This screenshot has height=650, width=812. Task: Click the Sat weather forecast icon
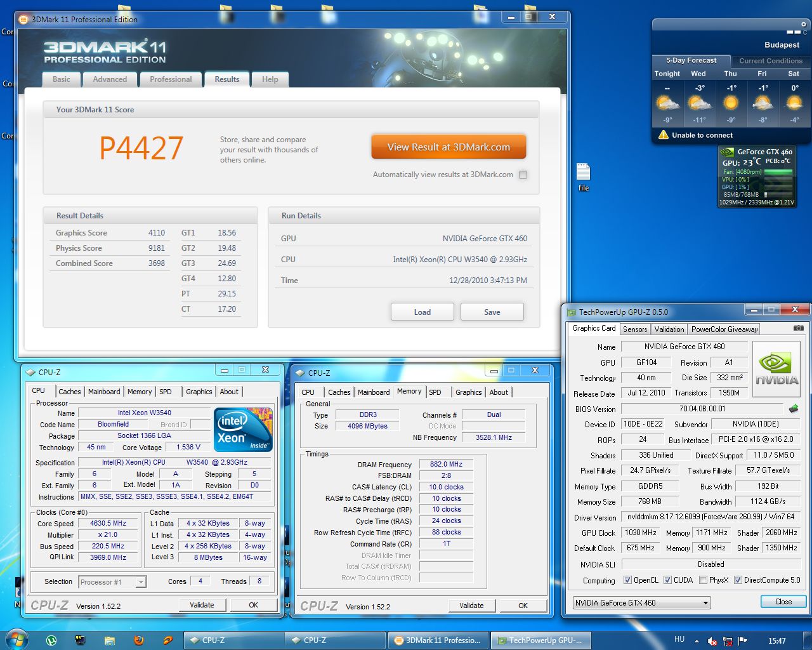coord(794,103)
